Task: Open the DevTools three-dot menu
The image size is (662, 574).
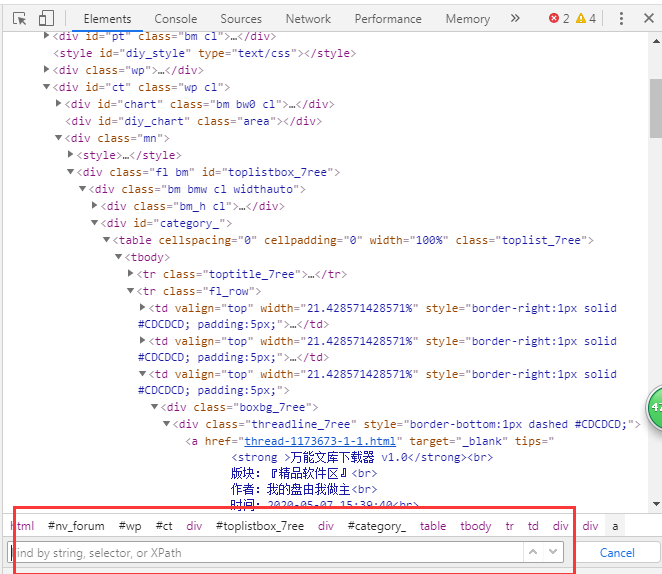Action: pos(621,18)
